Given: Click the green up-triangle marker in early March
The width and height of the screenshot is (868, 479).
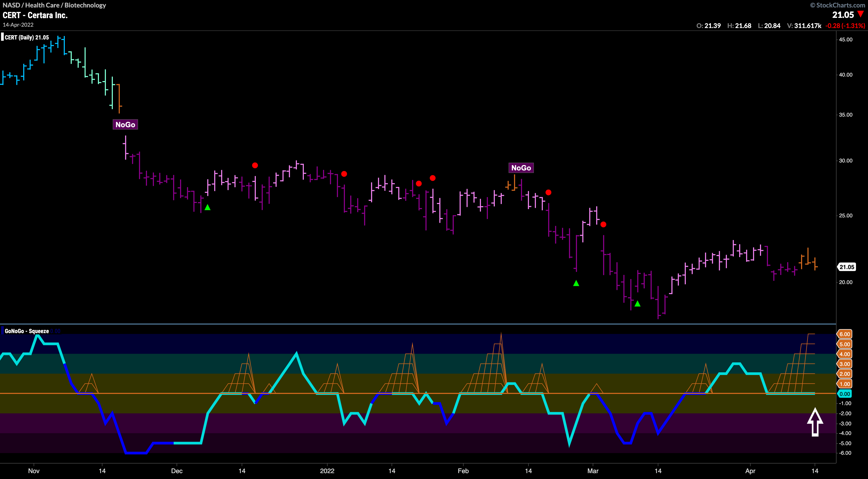Looking at the screenshot, I should tap(638, 304).
